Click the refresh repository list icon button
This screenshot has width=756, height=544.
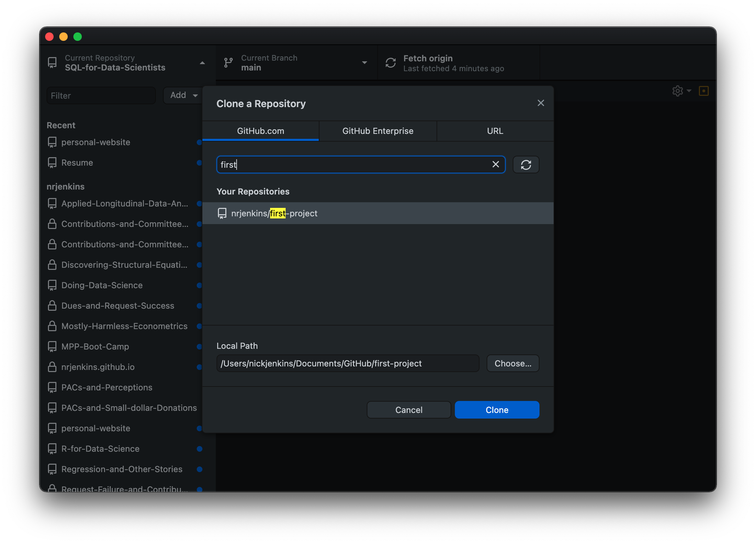pyautogui.click(x=526, y=165)
